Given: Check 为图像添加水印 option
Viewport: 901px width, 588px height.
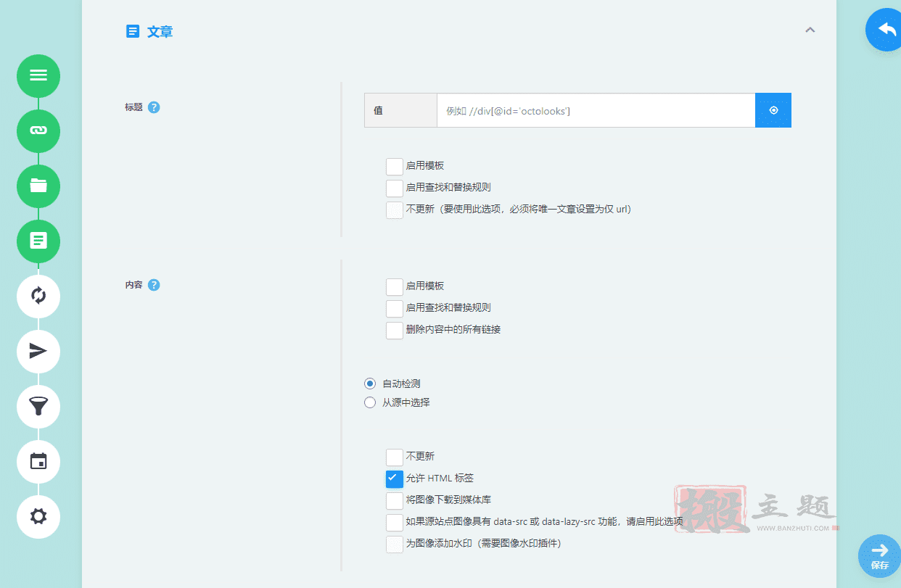Looking at the screenshot, I should [395, 544].
